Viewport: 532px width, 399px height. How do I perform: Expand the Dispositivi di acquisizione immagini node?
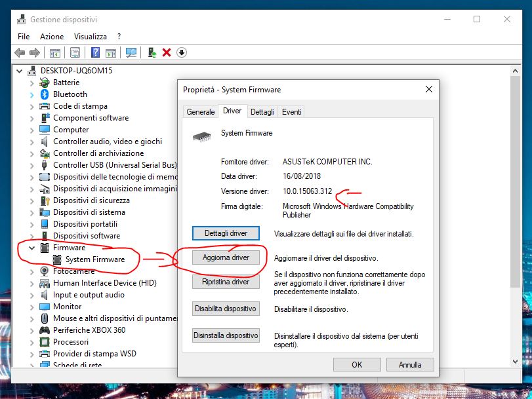[32, 189]
